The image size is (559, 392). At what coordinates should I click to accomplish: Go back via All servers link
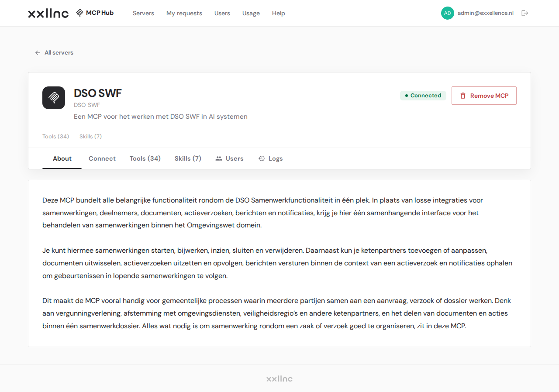[54, 53]
